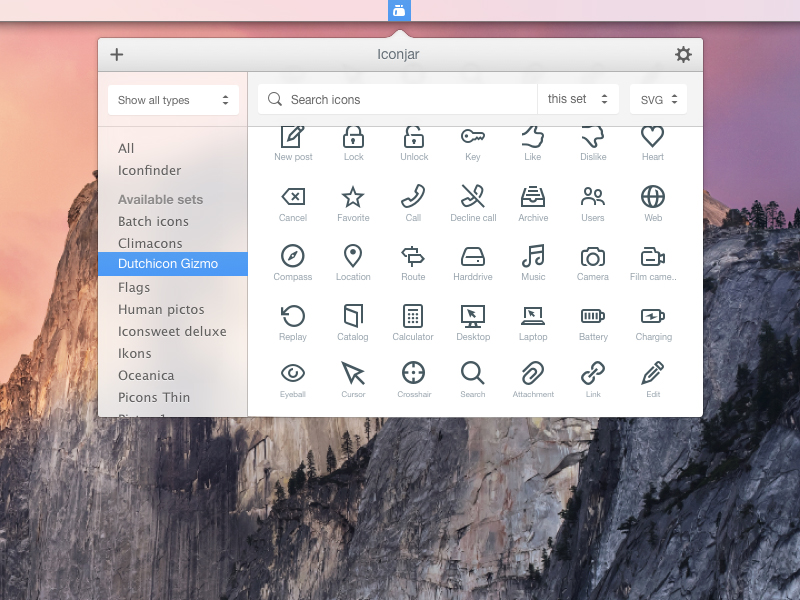Select the Iconsweet deluxe set
Screen dimensions: 800x600
point(172,332)
